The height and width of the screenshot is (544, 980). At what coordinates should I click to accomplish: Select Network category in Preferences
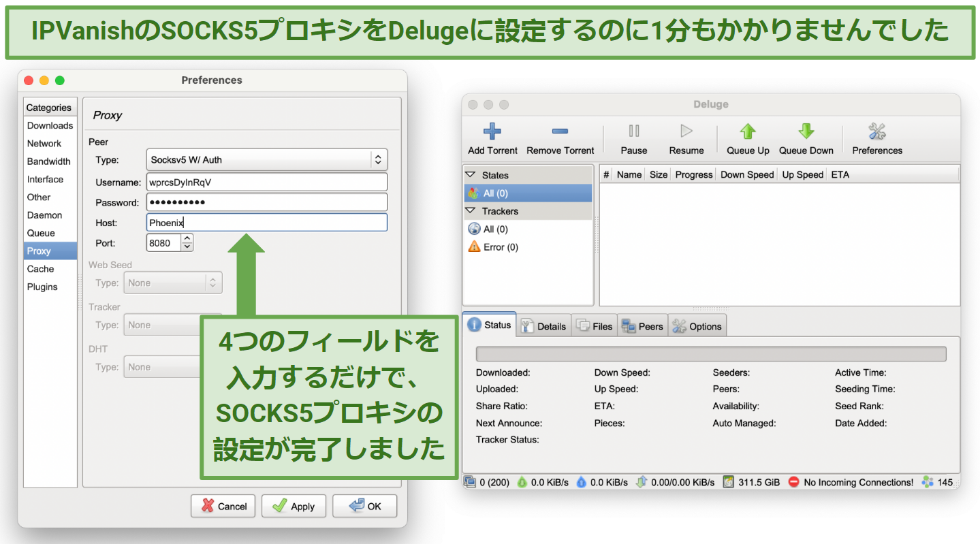50,144
